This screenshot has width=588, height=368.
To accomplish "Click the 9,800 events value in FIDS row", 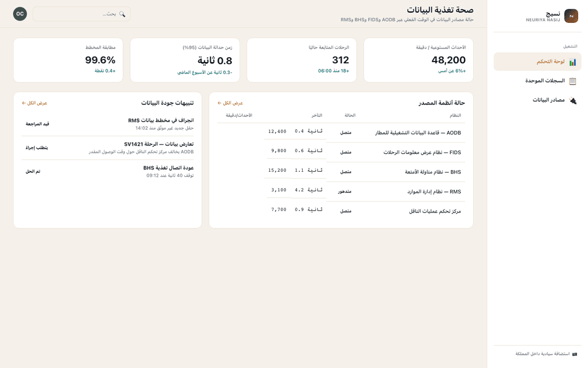I will coord(279,150).
